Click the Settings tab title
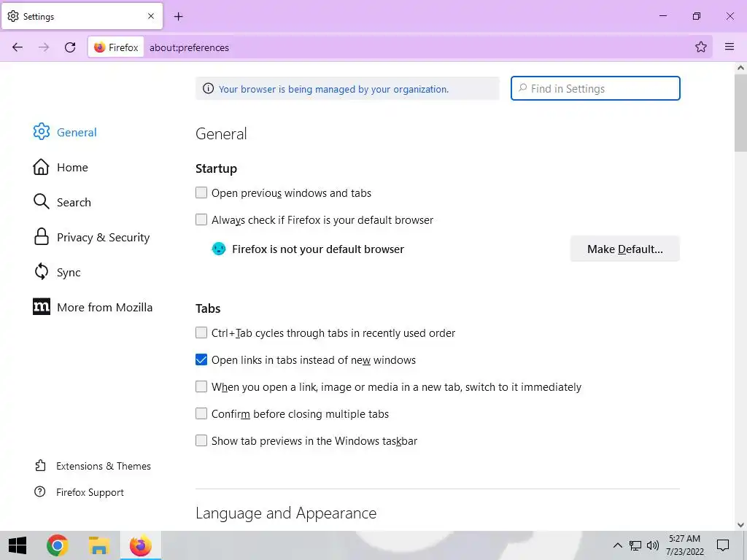 click(39, 17)
